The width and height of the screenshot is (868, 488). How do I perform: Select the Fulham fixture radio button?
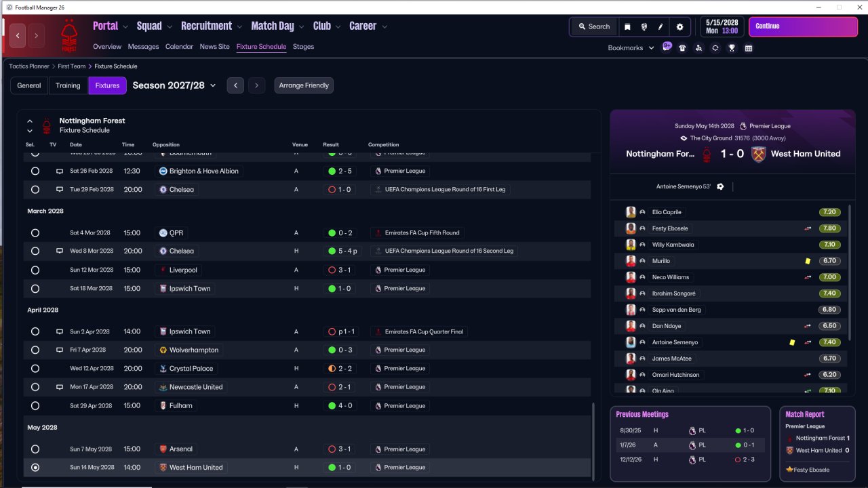[x=35, y=405]
